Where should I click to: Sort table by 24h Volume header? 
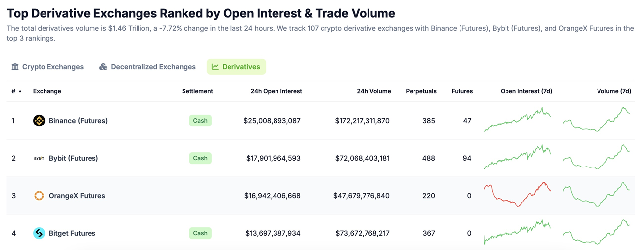(x=373, y=91)
